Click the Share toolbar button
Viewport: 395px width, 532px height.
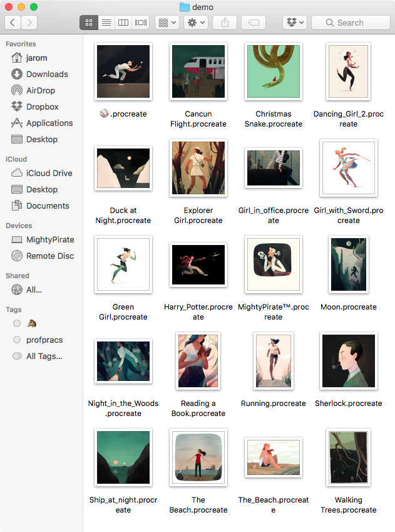[225, 23]
